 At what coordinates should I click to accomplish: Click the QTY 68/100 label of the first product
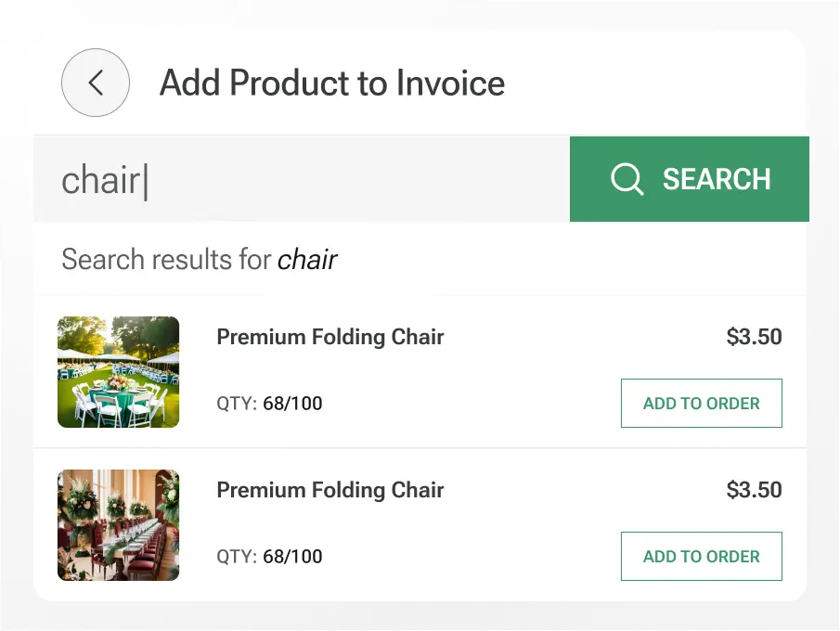[269, 404]
